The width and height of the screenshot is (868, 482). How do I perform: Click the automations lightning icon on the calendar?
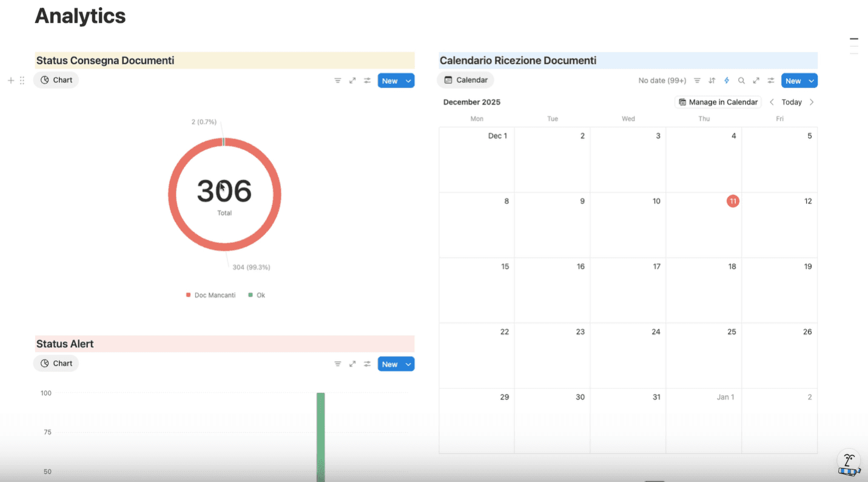726,80
